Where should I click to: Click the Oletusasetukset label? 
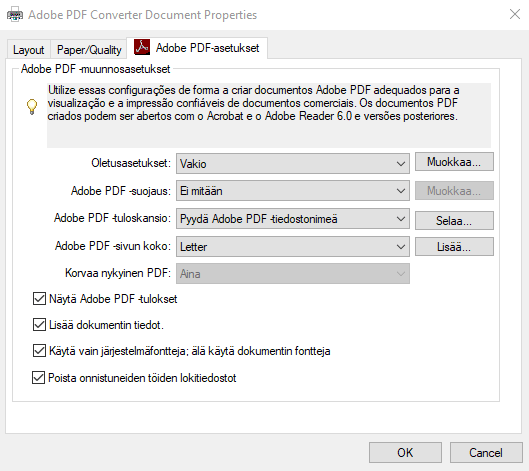[x=131, y=163]
